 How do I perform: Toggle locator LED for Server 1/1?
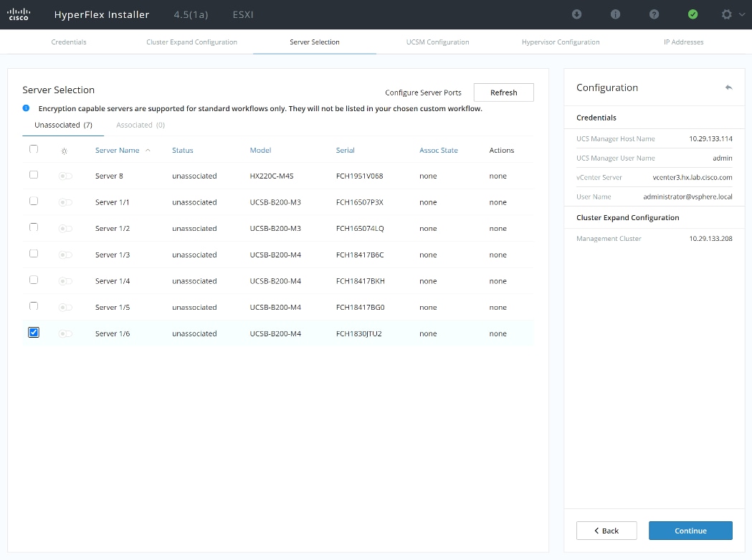click(x=65, y=202)
